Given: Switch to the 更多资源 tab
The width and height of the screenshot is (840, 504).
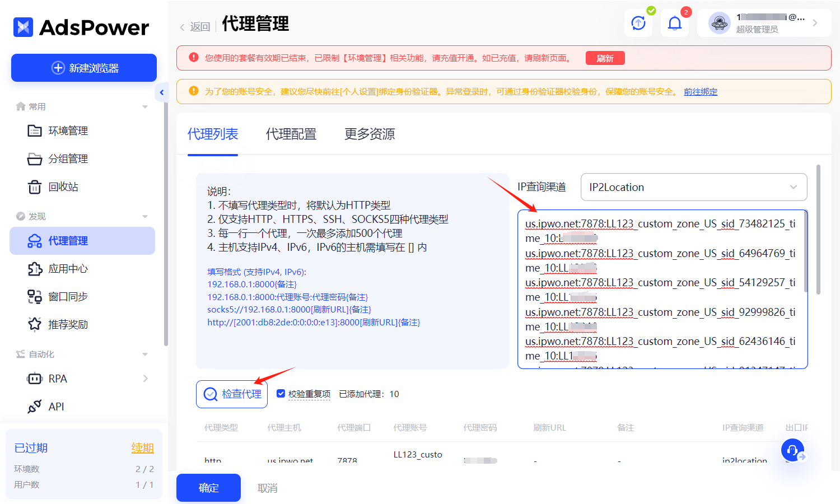Looking at the screenshot, I should click(x=370, y=134).
